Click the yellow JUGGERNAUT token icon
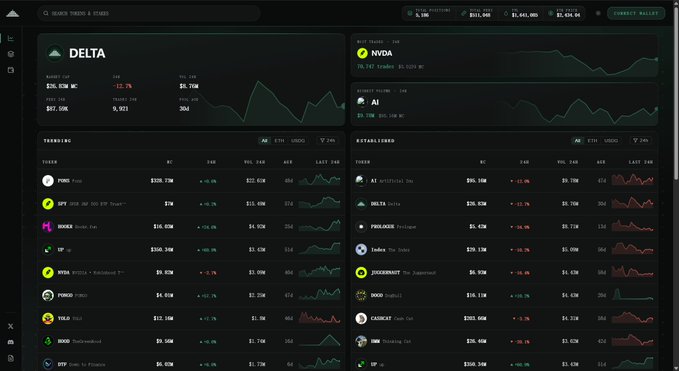This screenshot has width=679, height=371. 361,272
